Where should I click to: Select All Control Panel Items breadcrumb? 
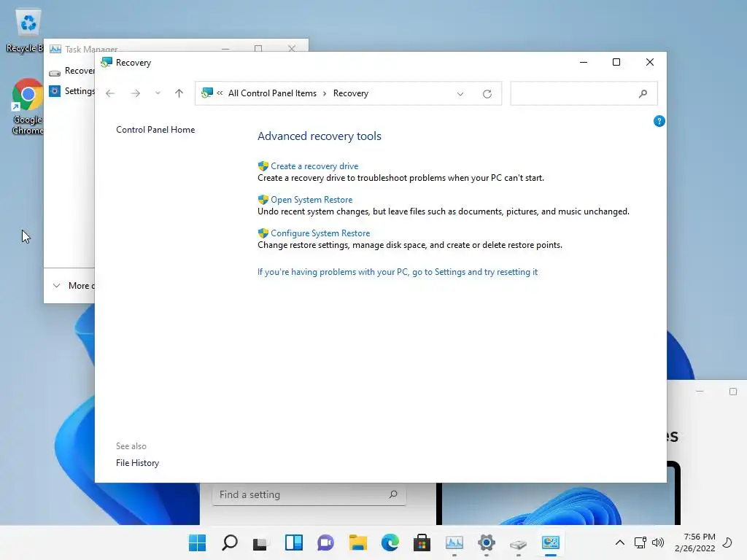click(x=272, y=93)
